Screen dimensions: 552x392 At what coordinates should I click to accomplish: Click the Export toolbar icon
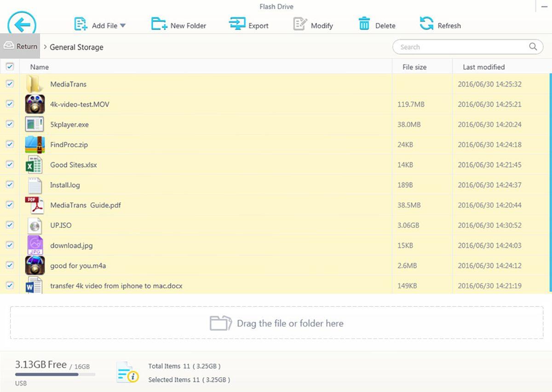pyautogui.click(x=237, y=24)
